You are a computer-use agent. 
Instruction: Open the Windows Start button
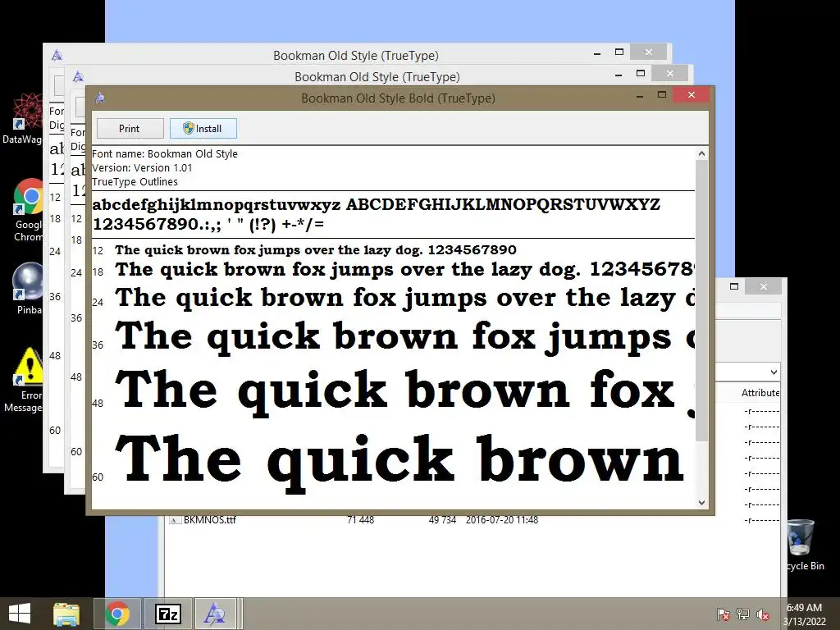click(20, 614)
